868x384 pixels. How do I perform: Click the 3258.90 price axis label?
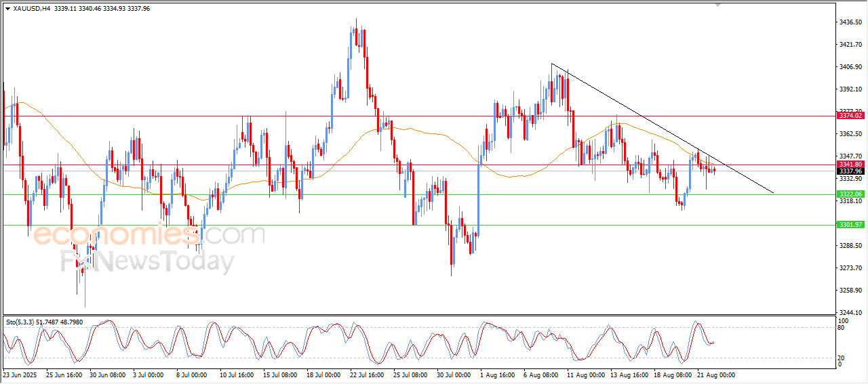point(850,291)
